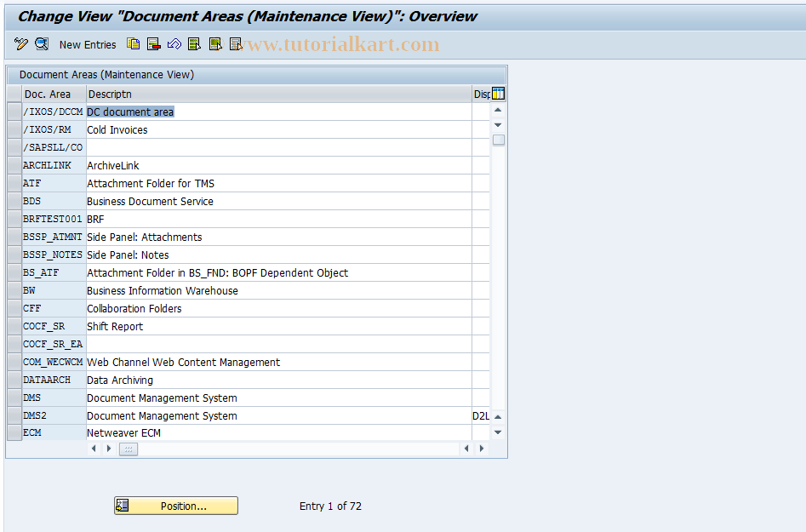The width and height of the screenshot is (806, 532).
Task: Click the Delete entry icon
Action: (x=154, y=44)
